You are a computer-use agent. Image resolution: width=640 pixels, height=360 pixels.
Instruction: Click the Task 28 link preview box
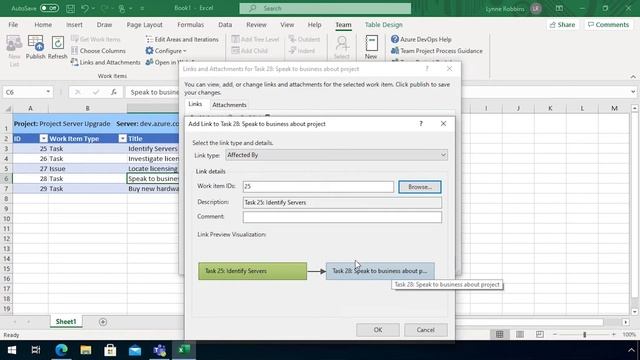coord(380,271)
